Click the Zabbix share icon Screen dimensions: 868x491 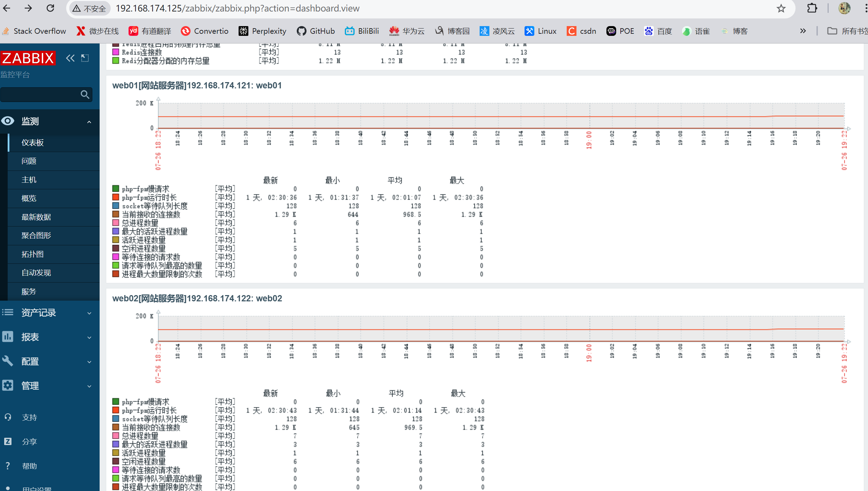(8, 442)
